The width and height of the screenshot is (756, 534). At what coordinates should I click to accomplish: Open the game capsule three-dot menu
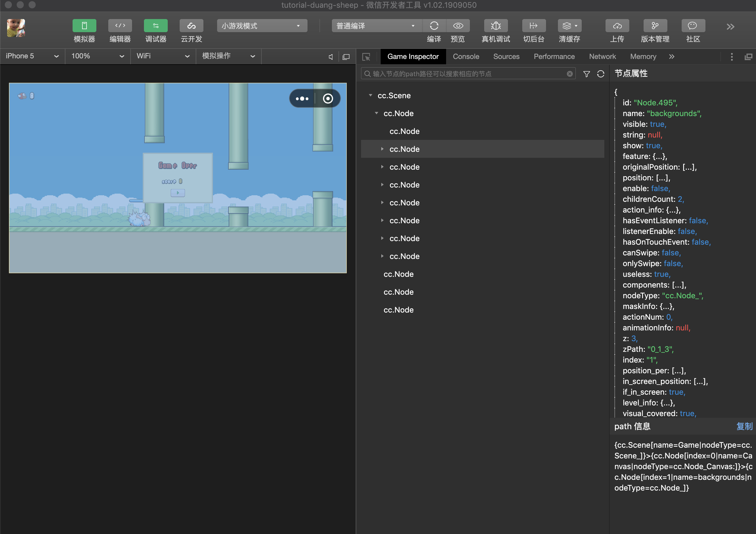(302, 99)
